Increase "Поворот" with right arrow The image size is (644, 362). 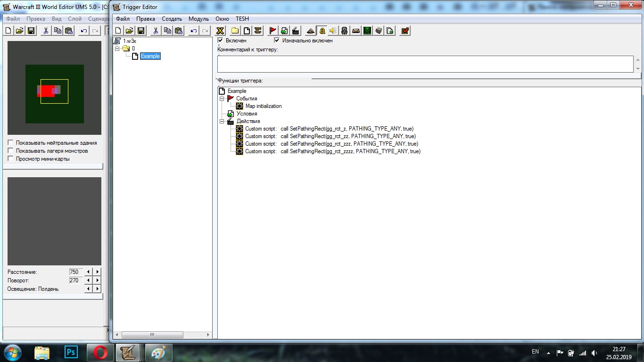(97, 280)
